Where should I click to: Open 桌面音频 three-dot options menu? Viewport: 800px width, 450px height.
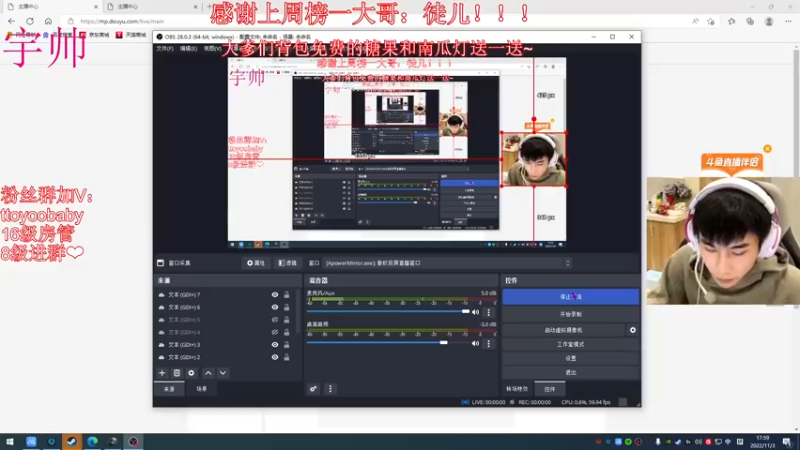click(x=488, y=343)
